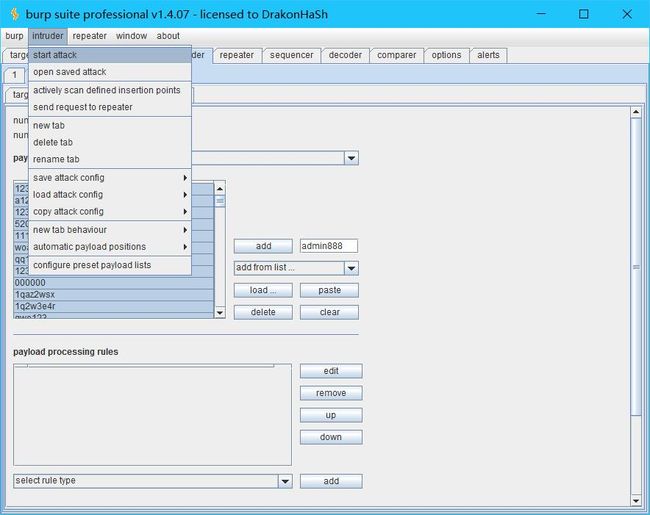Image resolution: width=650 pixels, height=515 pixels.
Task: Expand copy attack config submenu
Action: [110, 211]
